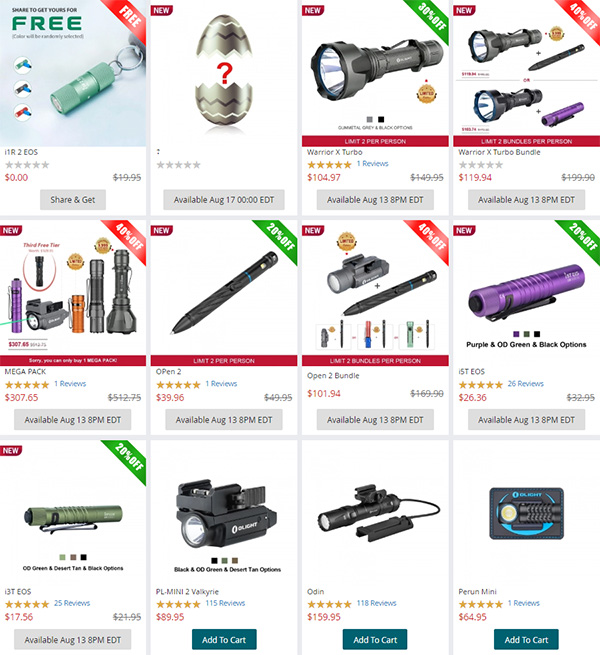Open Warrior X Turbo's 1 Reviews link

[x=372, y=164]
